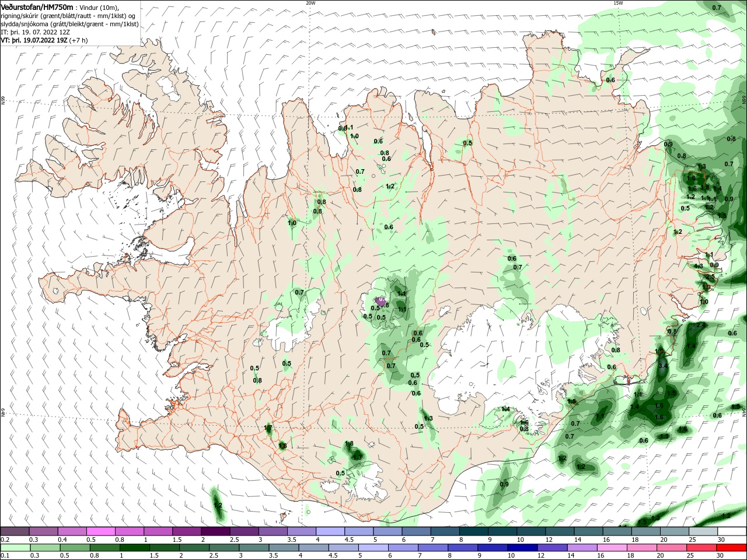The height and width of the screenshot is (560, 747).
Task: Click the 'Vindur (10m)' legend description
Action: click(x=99, y=8)
